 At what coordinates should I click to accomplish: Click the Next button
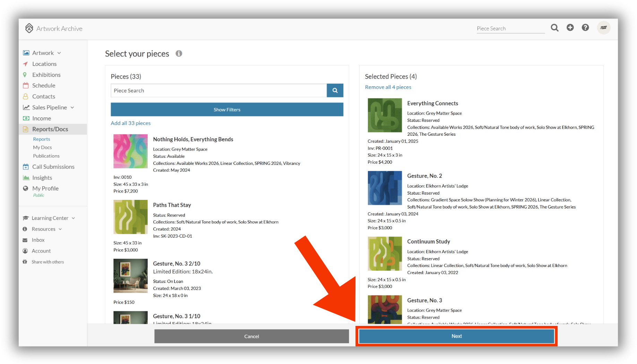456,336
